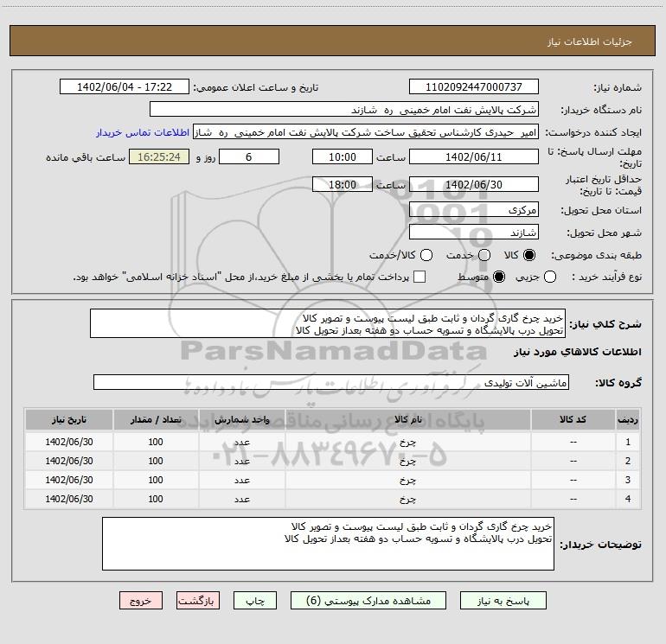Click 'چرخ' item name in row 1
666x644 pixels.
point(407,442)
